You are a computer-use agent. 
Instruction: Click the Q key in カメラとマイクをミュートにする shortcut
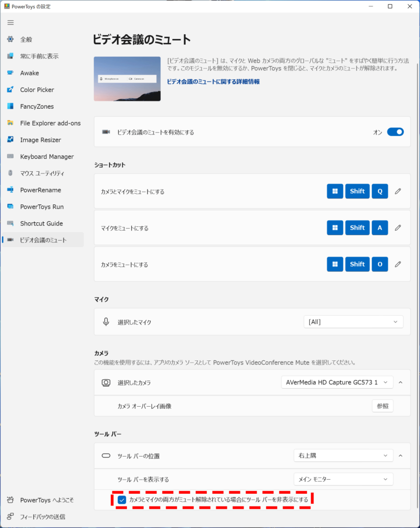coord(380,191)
